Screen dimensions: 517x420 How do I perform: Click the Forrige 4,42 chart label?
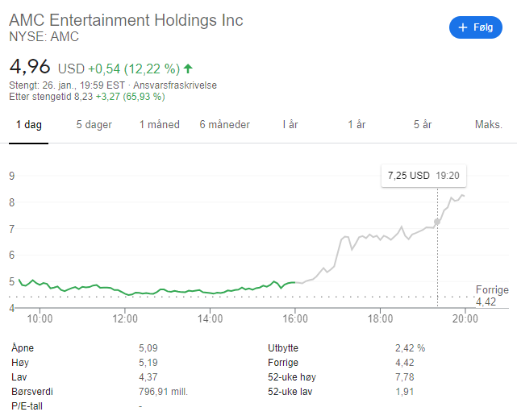click(x=492, y=296)
